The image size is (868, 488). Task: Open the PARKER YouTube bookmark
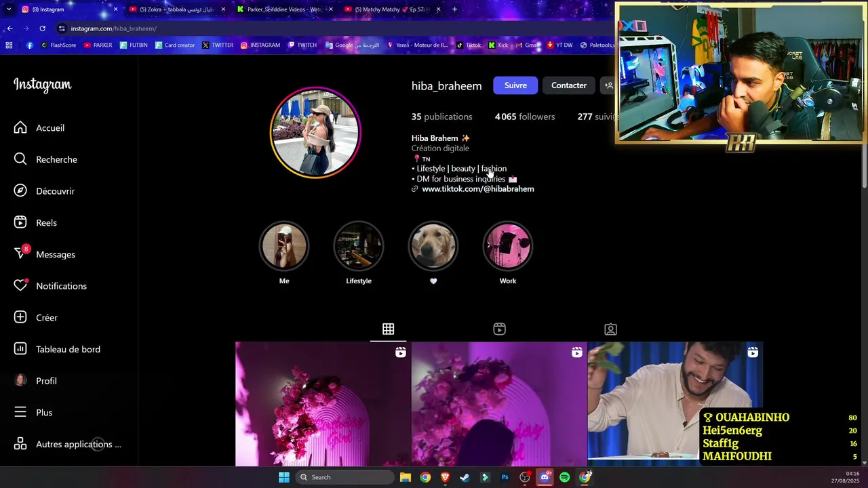tap(98, 45)
